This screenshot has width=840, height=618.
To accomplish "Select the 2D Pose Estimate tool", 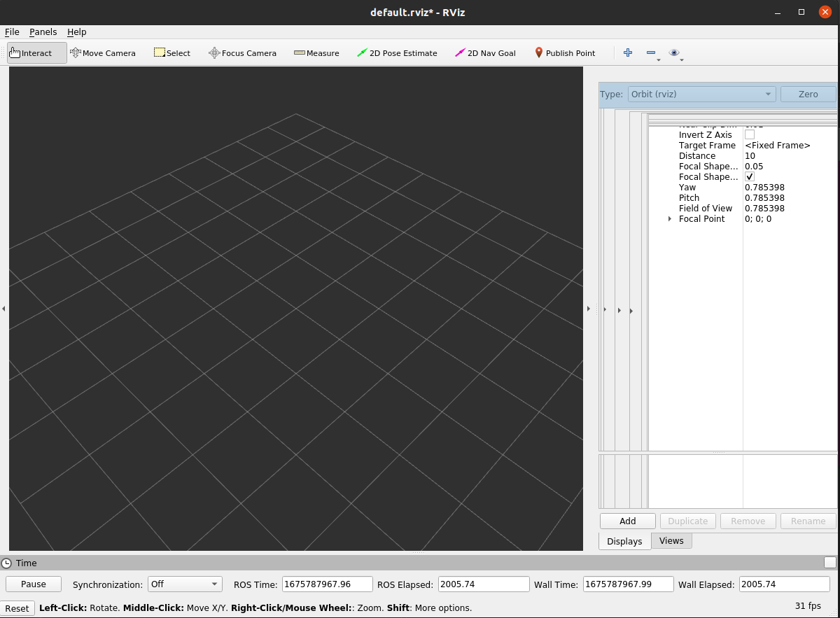I will pyautogui.click(x=397, y=53).
